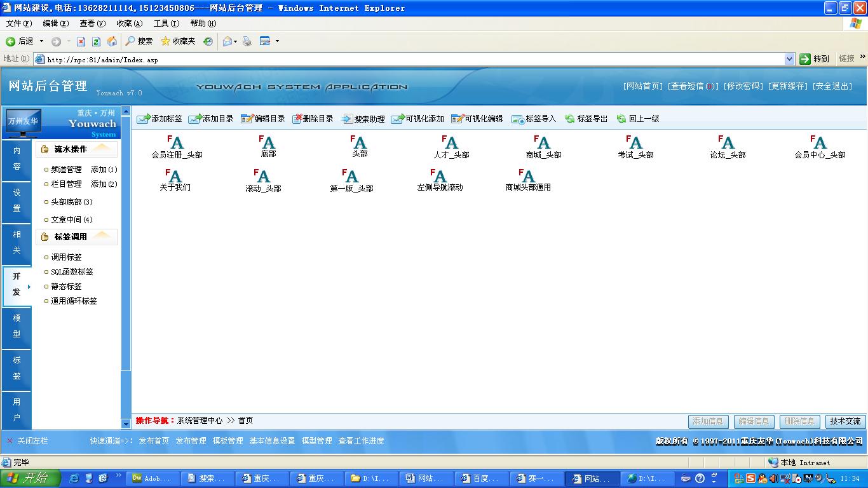Open the 频道管理 sidebar link
868x488 pixels.
coord(66,170)
